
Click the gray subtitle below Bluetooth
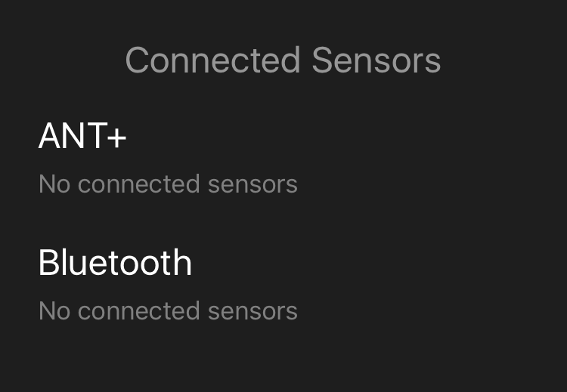(168, 310)
